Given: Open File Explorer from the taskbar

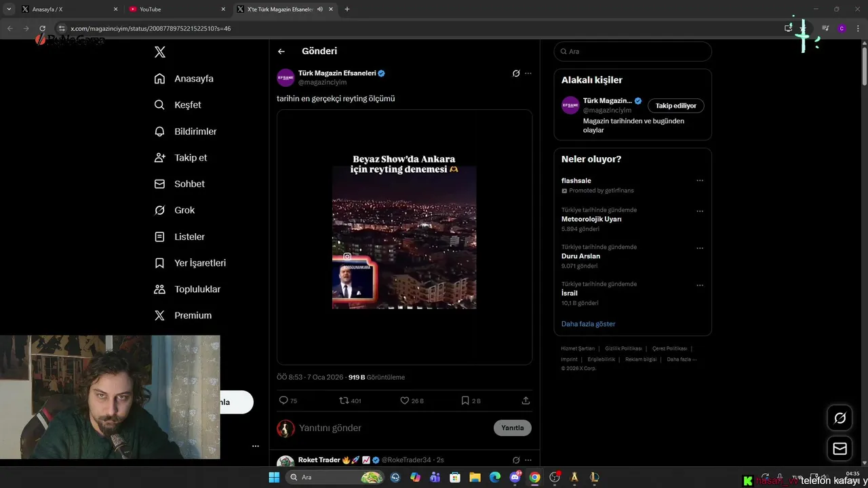Looking at the screenshot, I should pos(475,477).
